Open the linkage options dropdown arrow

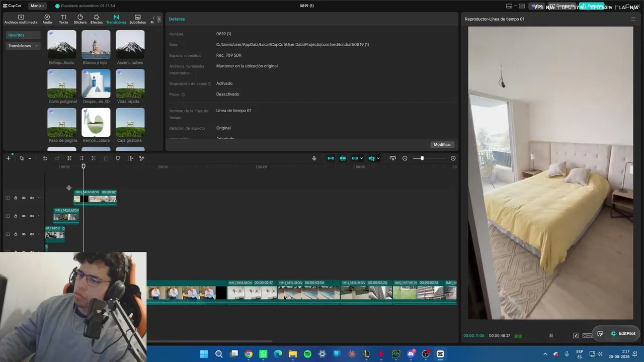[x=361, y=158]
